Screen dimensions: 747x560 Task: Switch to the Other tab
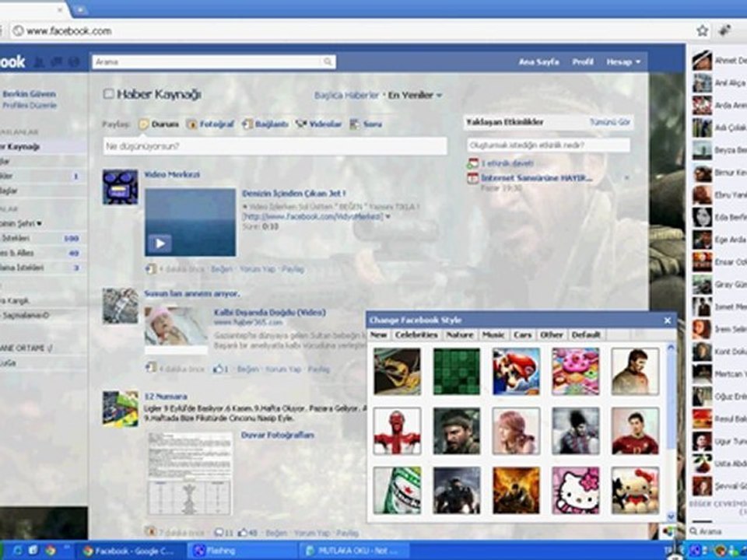(x=551, y=334)
